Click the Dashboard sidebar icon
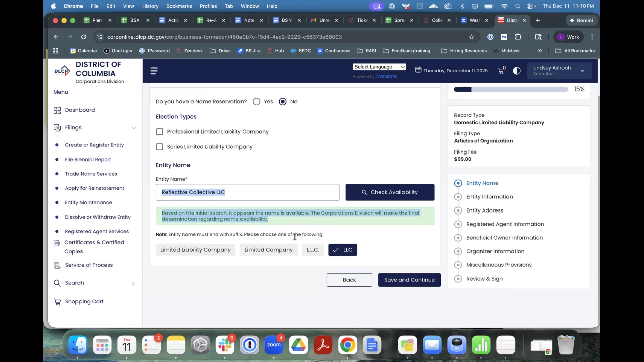This screenshot has width=644, height=362. 57,110
